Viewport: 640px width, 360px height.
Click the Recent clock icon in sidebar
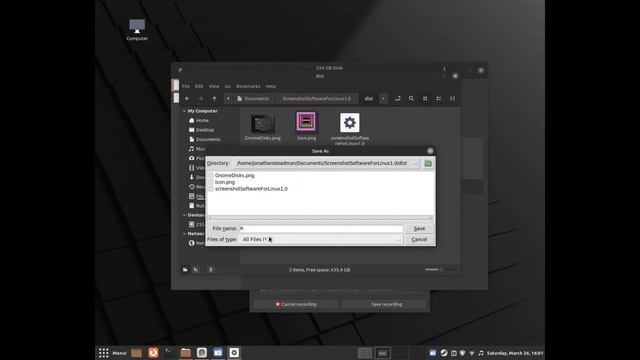[x=191, y=187]
